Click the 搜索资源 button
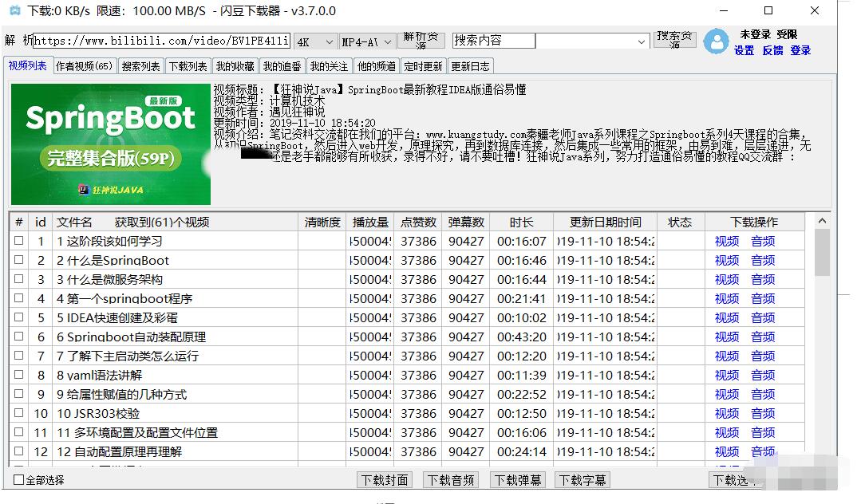 [x=674, y=40]
